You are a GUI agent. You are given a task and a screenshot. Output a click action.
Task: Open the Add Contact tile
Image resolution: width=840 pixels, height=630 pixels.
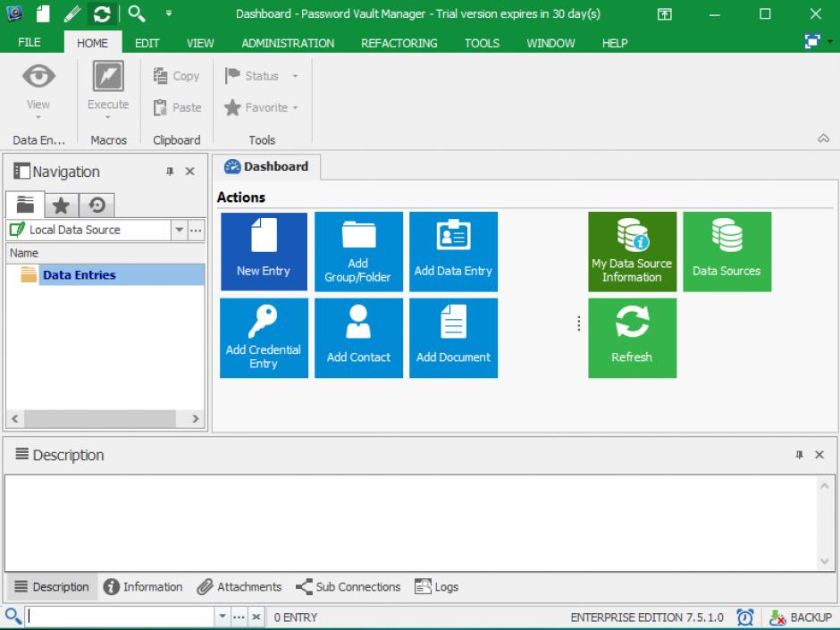click(358, 338)
